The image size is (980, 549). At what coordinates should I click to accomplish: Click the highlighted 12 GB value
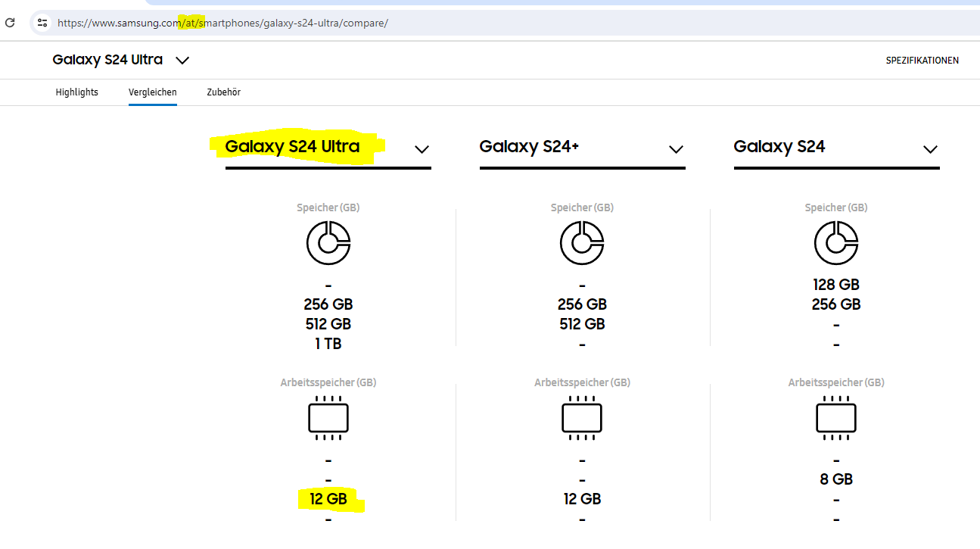pyautogui.click(x=328, y=500)
